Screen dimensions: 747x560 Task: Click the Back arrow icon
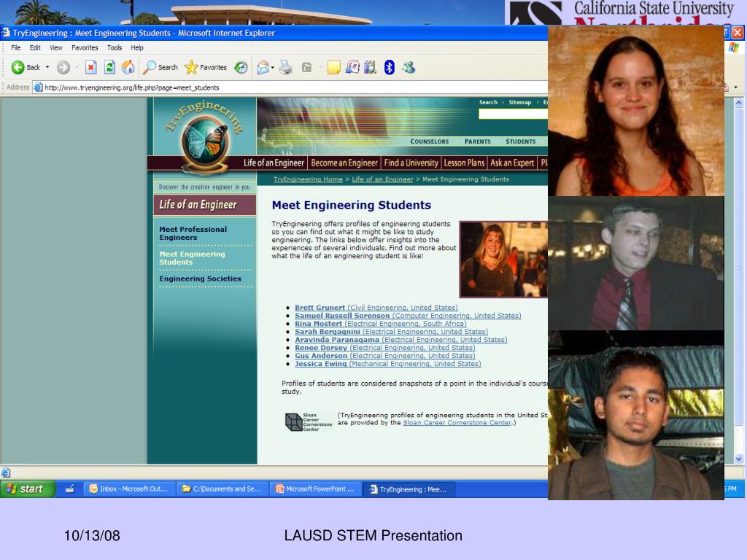point(18,68)
